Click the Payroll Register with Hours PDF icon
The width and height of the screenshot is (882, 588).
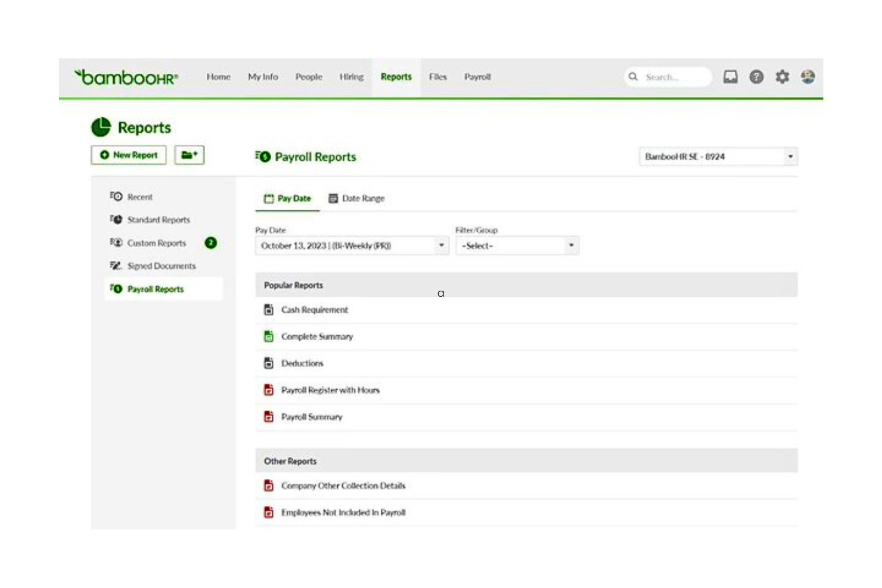tap(269, 390)
